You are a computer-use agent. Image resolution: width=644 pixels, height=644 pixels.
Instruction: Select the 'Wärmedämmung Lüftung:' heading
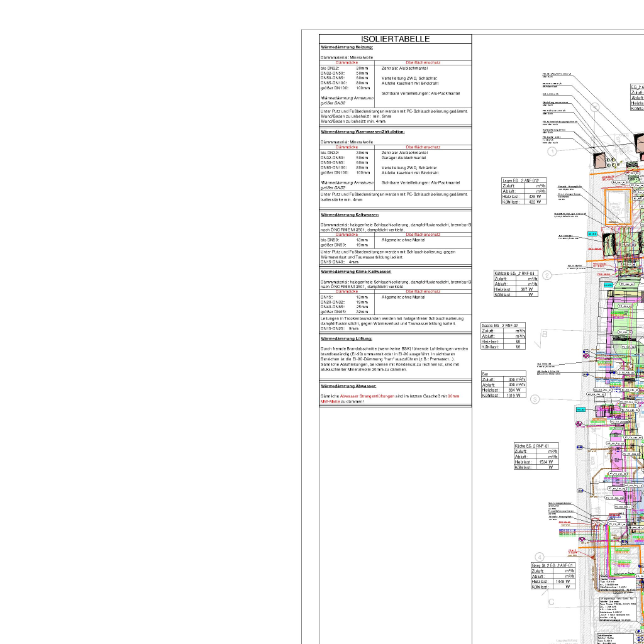click(x=347, y=339)
